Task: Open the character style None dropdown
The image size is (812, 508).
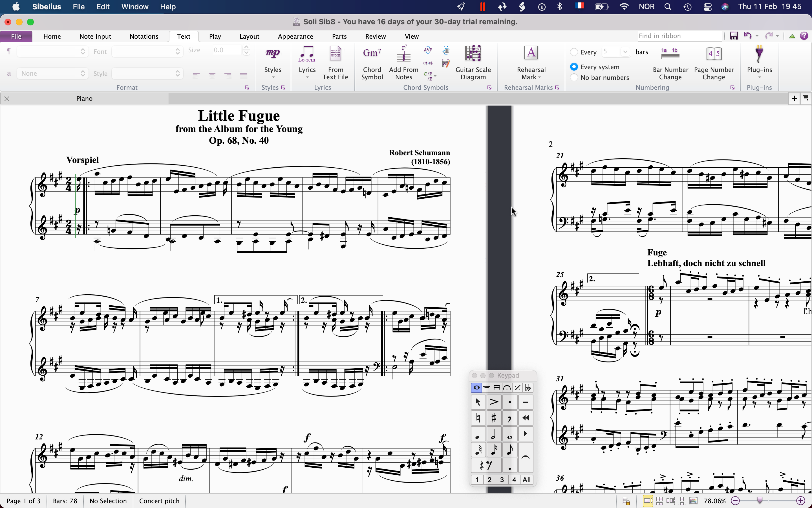Action: (53, 74)
